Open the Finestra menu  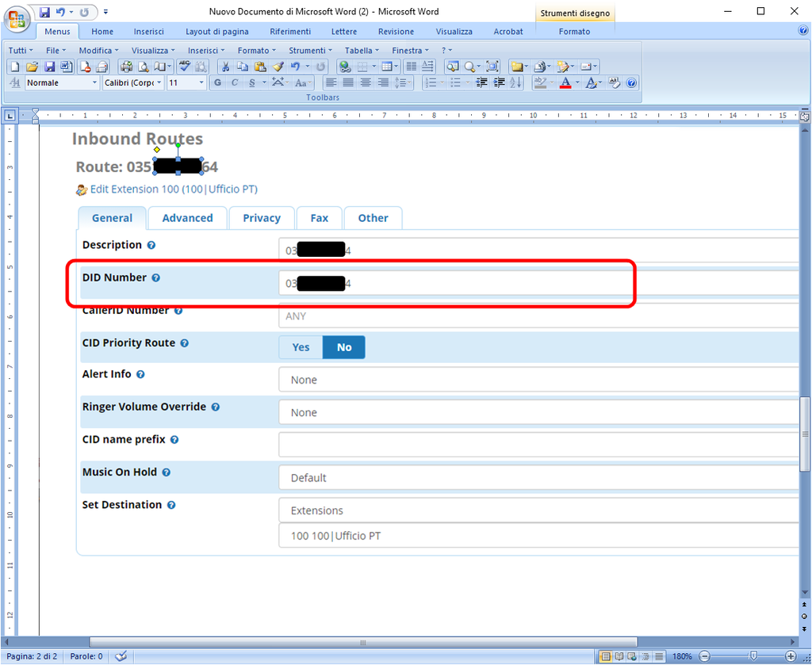[410, 50]
